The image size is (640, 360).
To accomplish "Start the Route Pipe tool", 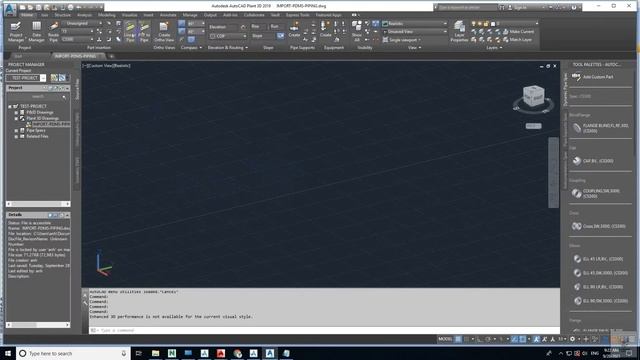I will 53,32.
